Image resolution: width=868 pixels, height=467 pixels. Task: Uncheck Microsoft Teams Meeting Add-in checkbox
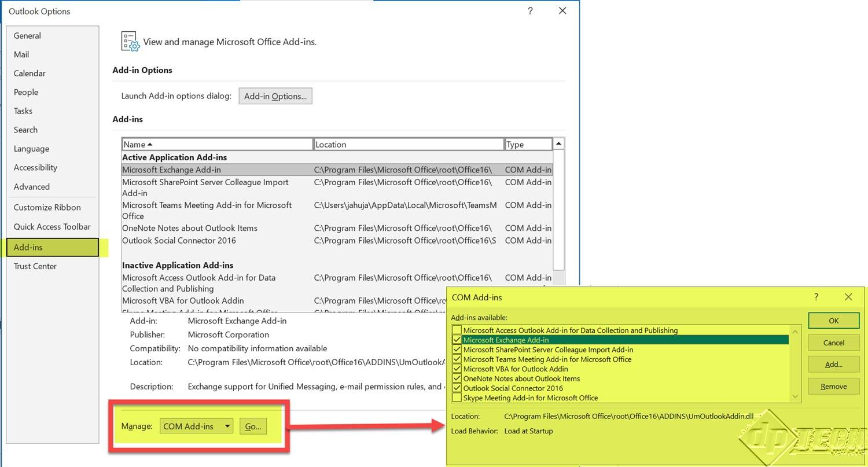coord(457,359)
